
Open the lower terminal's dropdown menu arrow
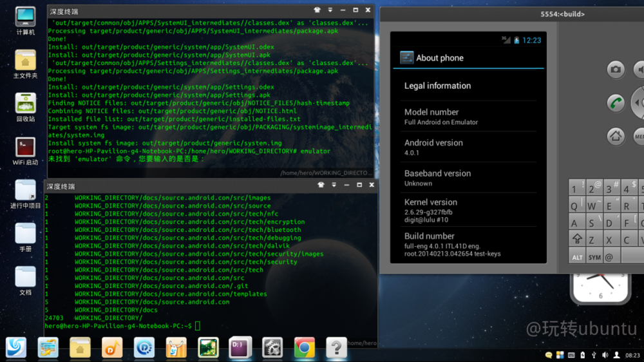pyautogui.click(x=334, y=185)
